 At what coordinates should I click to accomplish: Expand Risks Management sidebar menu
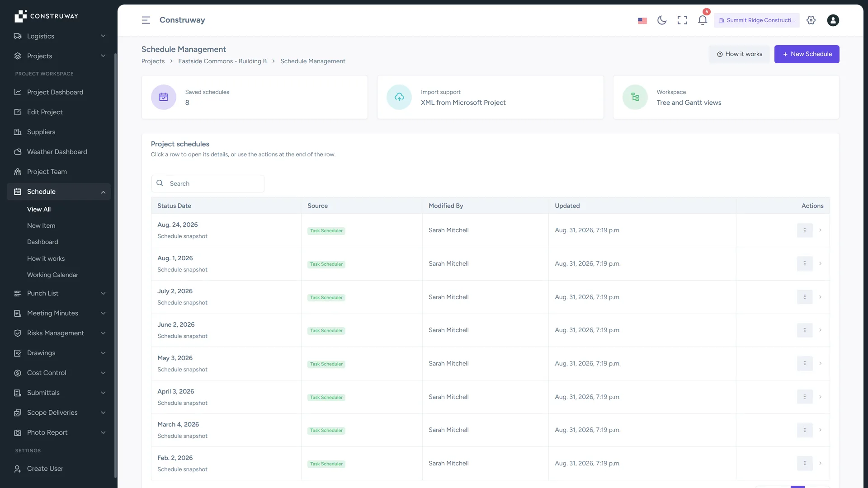pos(59,333)
